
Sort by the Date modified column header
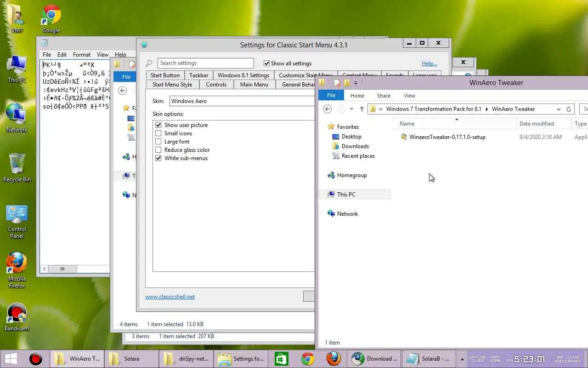pos(544,124)
